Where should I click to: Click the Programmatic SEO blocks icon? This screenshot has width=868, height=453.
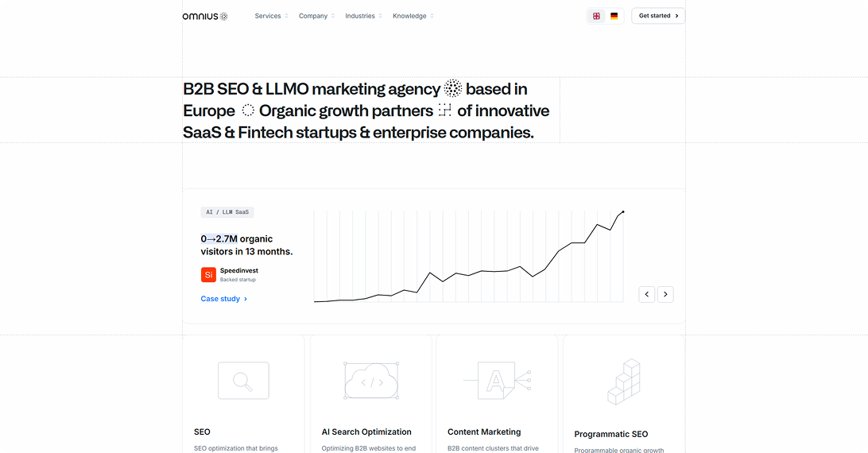(624, 382)
